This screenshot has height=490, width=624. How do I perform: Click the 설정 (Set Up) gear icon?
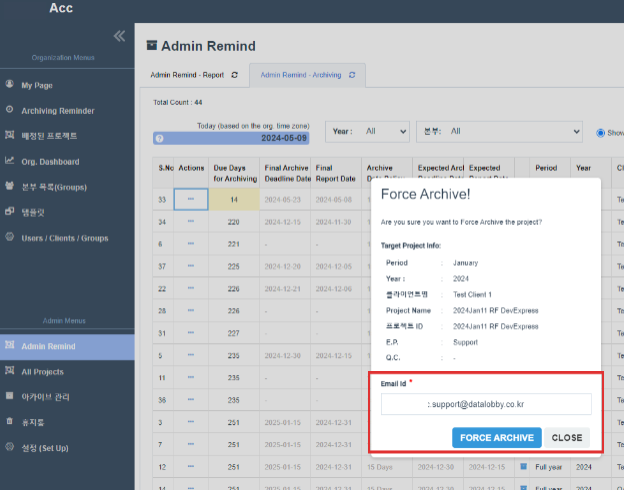(x=10, y=447)
